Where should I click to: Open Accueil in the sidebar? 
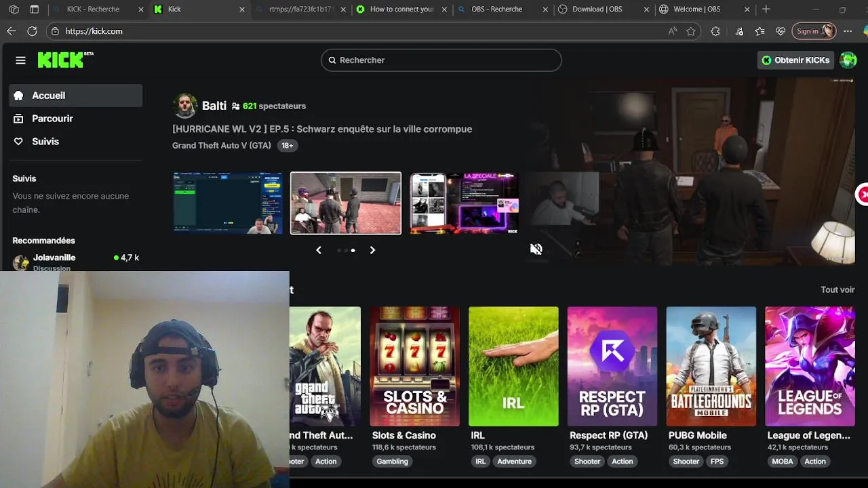[75, 96]
